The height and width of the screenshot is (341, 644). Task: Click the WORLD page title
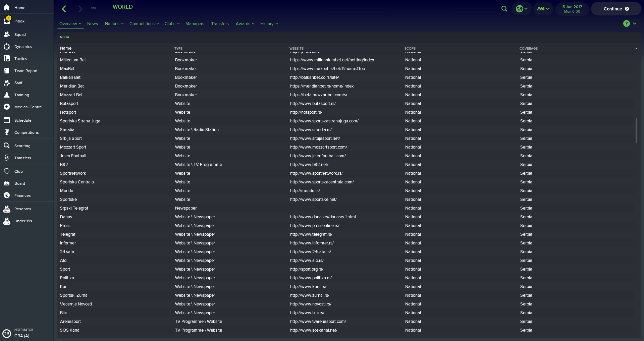pos(123,7)
